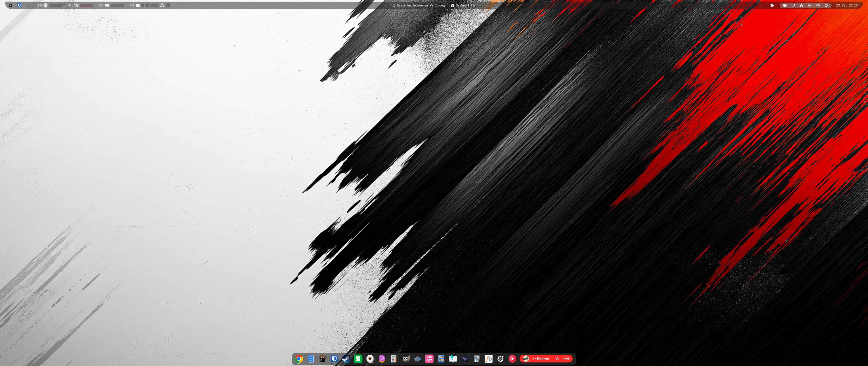The height and width of the screenshot is (366, 868).
Task: Click the red play button in dock
Action: [512, 359]
